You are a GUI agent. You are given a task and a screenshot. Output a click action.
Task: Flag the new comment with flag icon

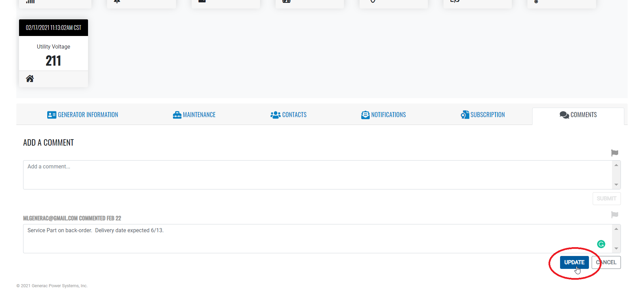tap(614, 153)
